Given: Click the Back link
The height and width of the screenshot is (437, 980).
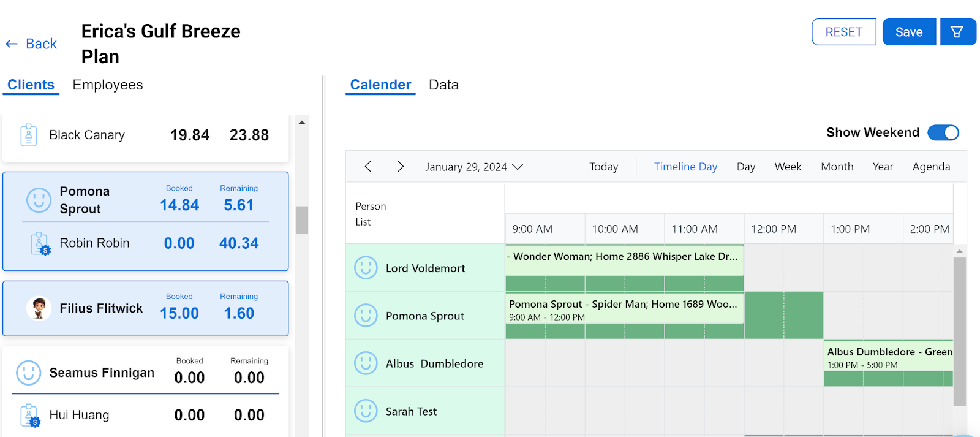Looking at the screenshot, I should (41, 44).
